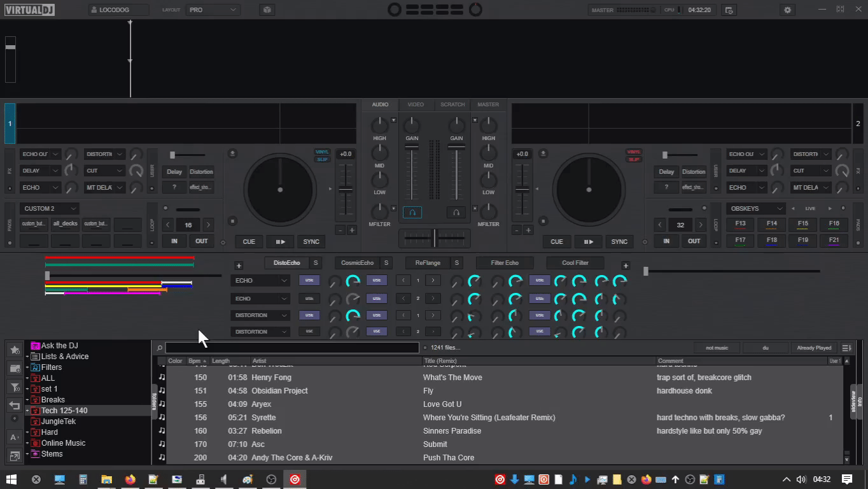Click deck 1 CUE button
This screenshot has width=868, height=489.
tap(249, 242)
